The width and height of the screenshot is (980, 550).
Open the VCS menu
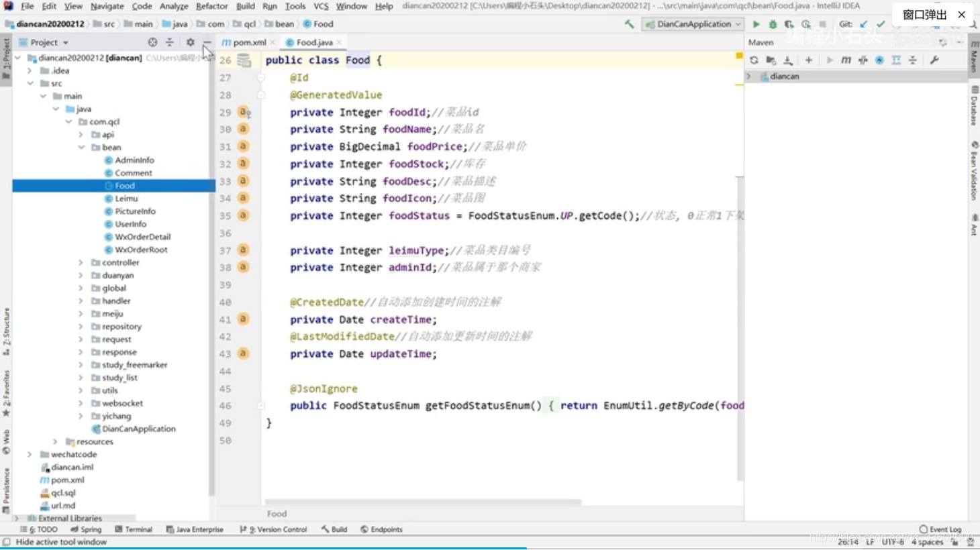point(321,6)
